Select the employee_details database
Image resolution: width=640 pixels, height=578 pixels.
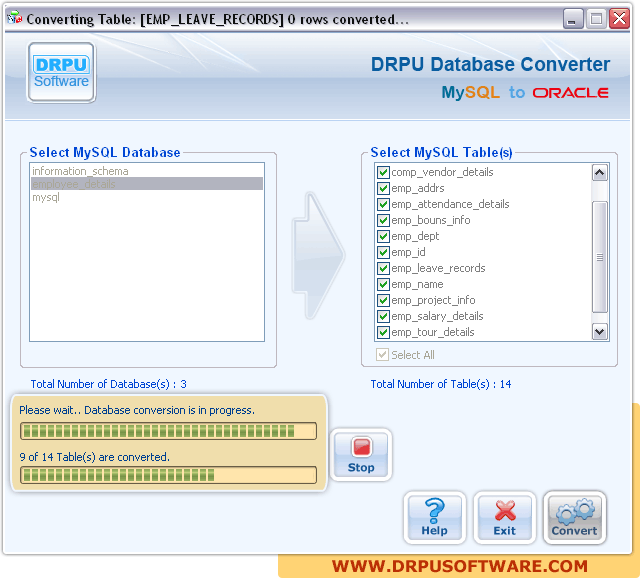(x=147, y=184)
